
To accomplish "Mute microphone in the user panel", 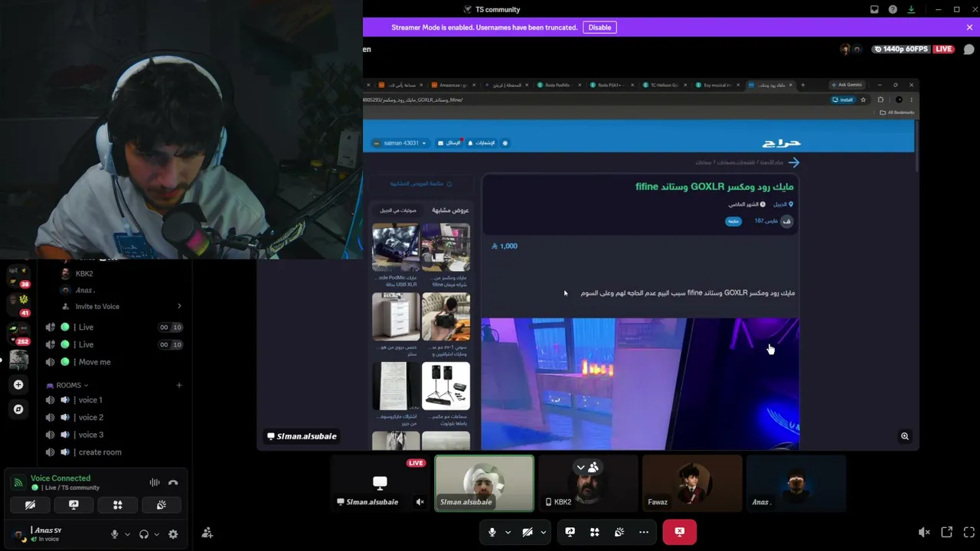I will point(115,534).
